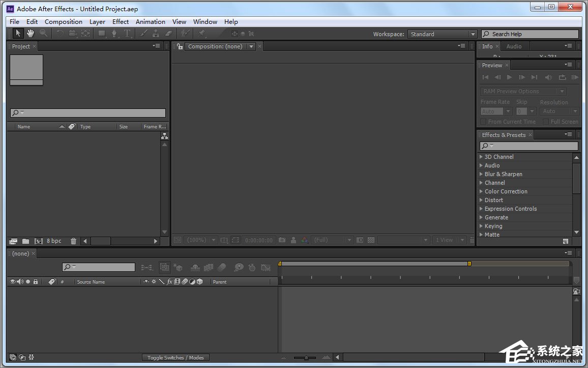The height and width of the screenshot is (368, 588).
Task: Click the Effects & Presets search field
Action: 529,146
